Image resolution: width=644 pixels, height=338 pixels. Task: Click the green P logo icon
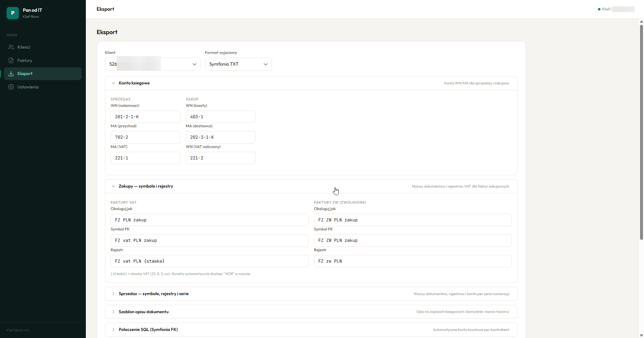point(13,13)
